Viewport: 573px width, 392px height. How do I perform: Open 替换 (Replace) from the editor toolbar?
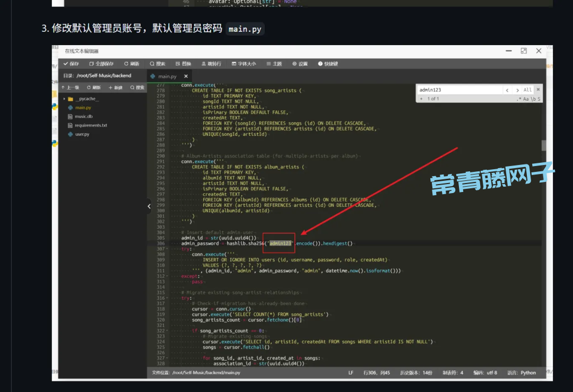coord(183,64)
